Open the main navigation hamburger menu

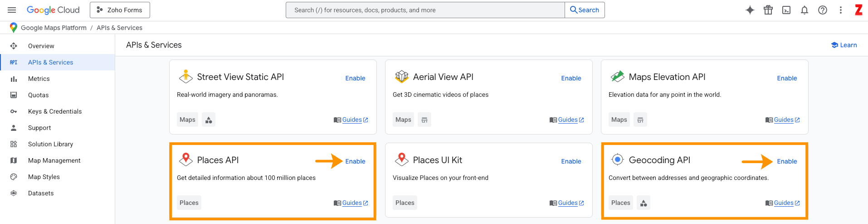click(12, 10)
